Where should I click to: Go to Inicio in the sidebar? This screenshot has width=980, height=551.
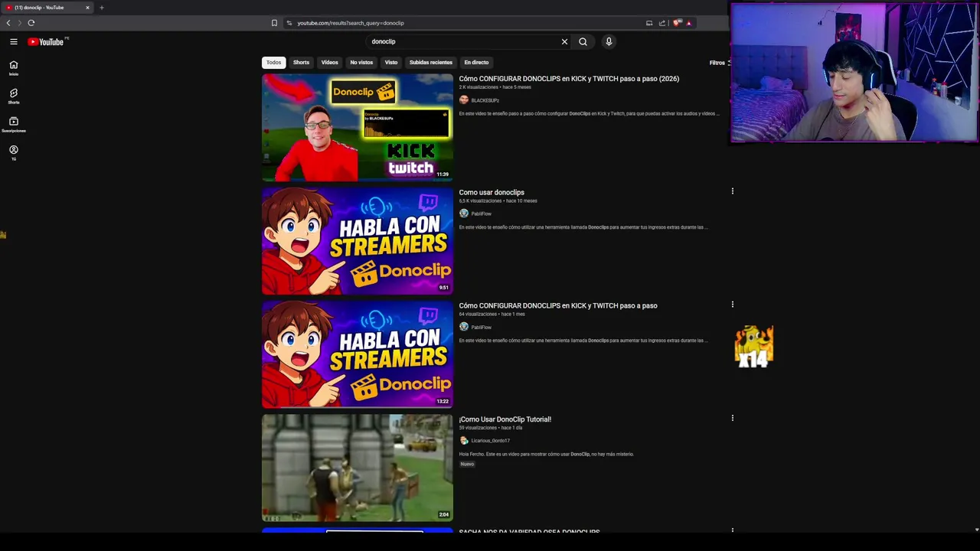point(14,67)
